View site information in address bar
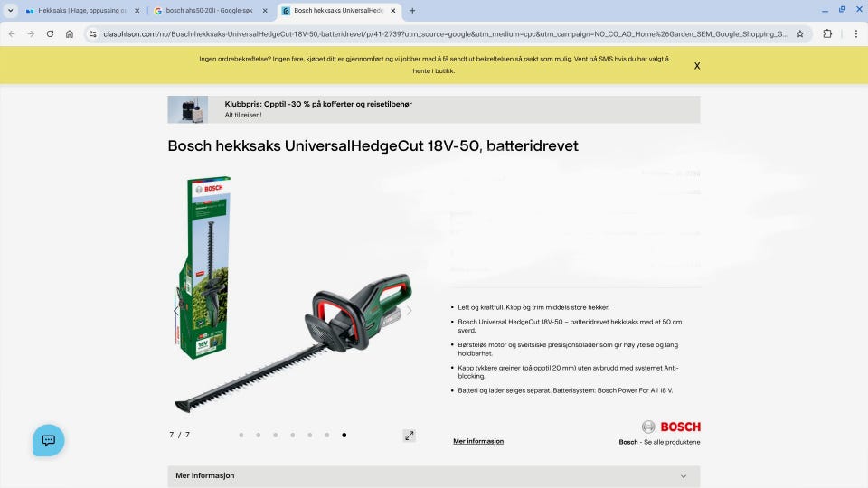868x488 pixels. pyautogui.click(x=92, y=33)
